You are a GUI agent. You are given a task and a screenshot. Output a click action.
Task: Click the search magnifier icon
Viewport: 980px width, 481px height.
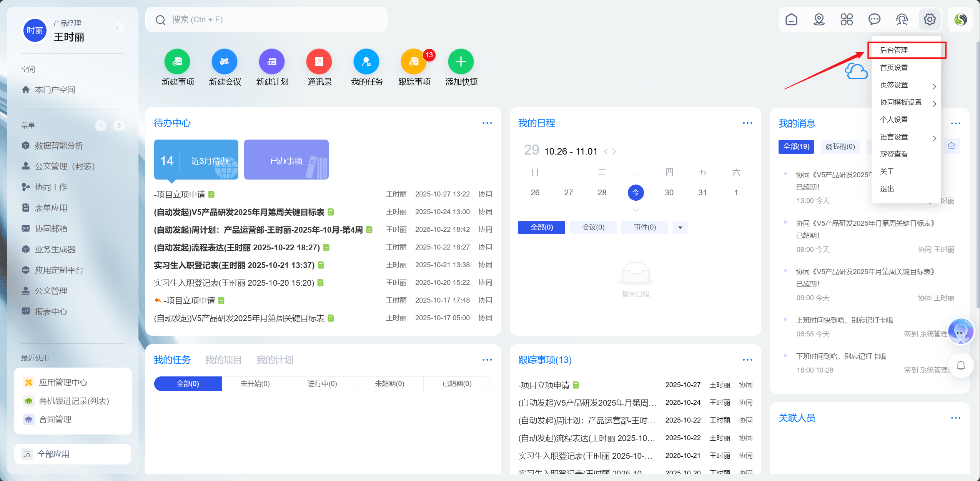160,20
